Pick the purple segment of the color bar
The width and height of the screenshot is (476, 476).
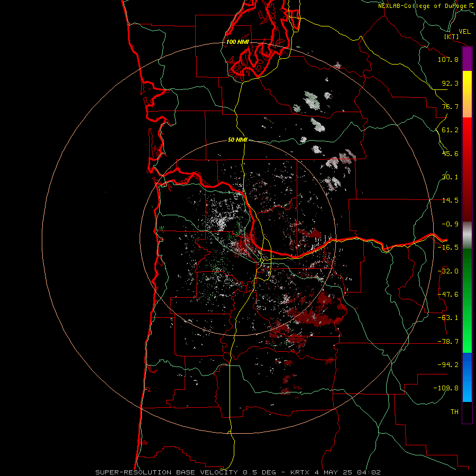pos(467,59)
